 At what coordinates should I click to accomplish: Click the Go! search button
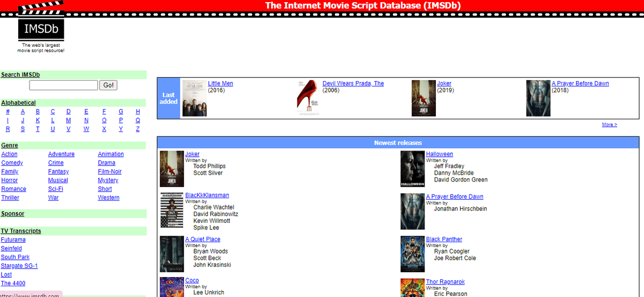(x=108, y=85)
